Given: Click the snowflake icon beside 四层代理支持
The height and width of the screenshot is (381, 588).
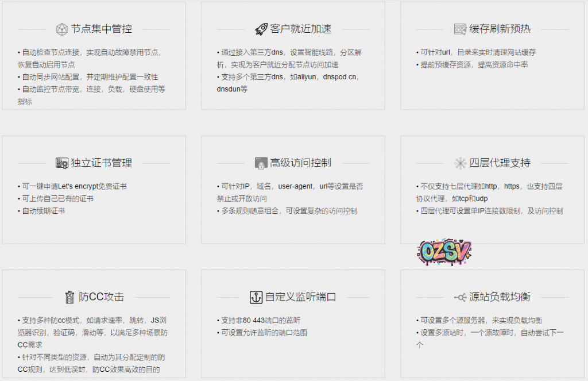Looking at the screenshot, I should click(460, 163).
